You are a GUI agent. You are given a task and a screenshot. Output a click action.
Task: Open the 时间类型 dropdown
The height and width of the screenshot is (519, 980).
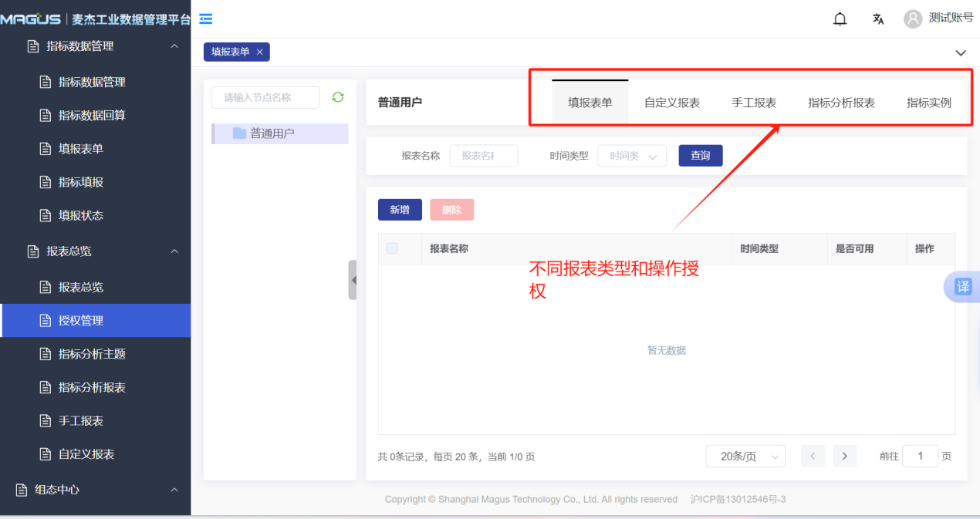tap(631, 156)
